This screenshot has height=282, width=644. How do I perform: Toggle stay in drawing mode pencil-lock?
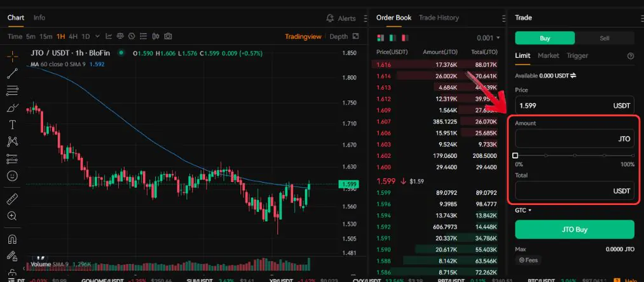(x=12, y=256)
